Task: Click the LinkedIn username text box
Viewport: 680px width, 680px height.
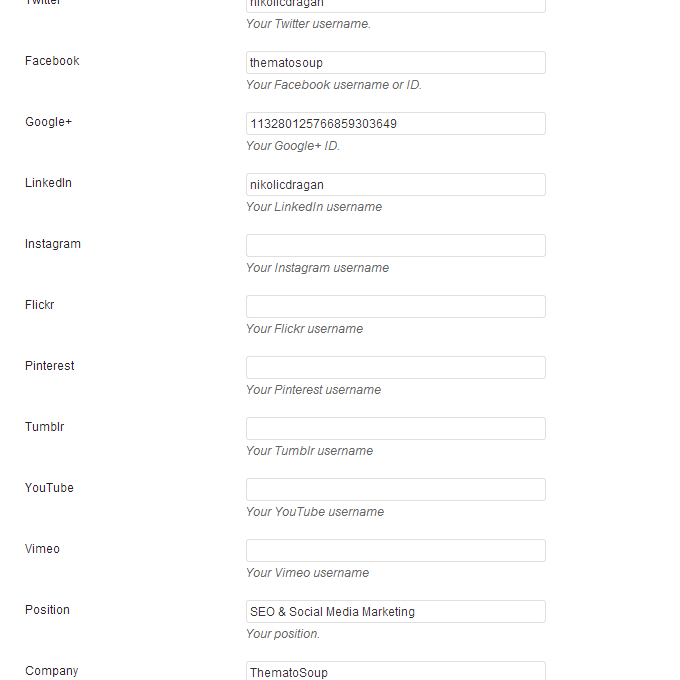Action: [395, 185]
